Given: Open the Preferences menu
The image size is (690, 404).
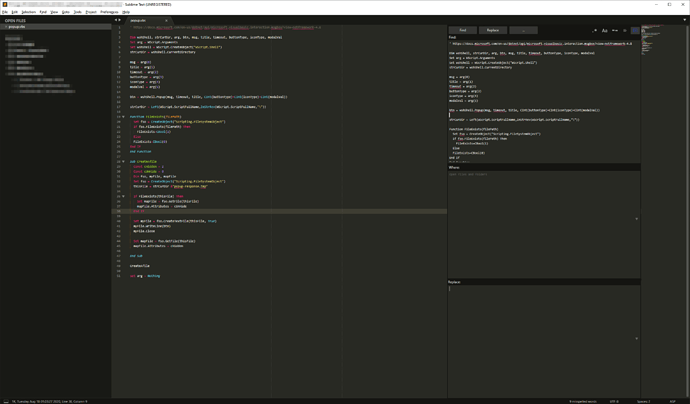Looking at the screenshot, I should [109, 12].
